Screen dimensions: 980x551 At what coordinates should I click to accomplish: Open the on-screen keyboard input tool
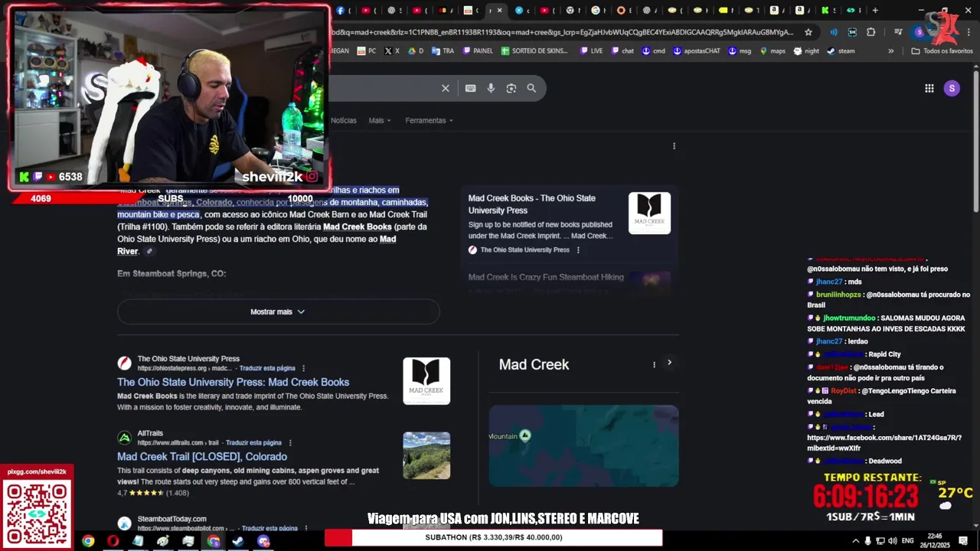[x=471, y=88]
